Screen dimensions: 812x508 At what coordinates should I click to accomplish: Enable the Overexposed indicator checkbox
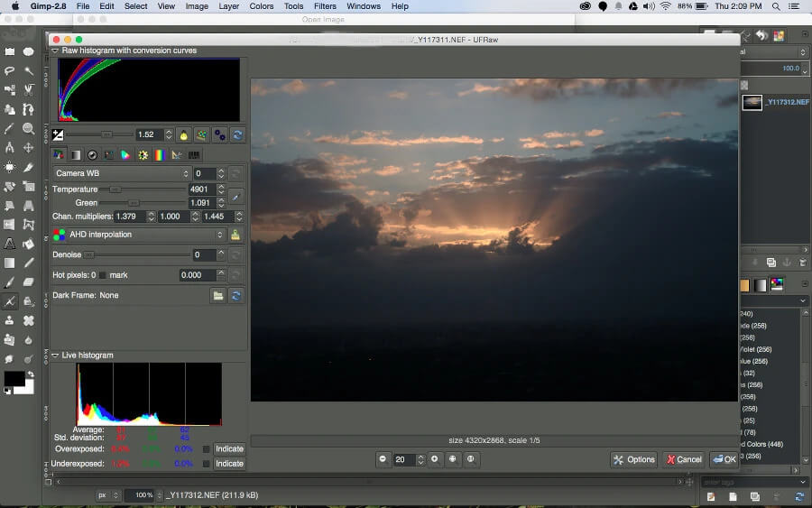tap(207, 448)
